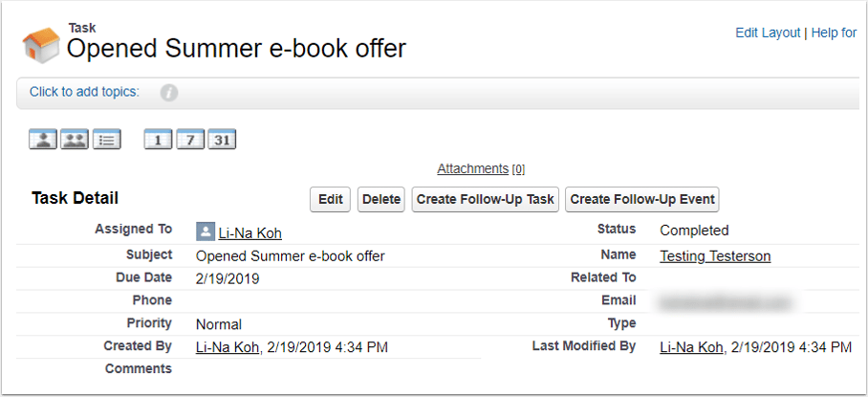
Task: Click the Delete button
Action: [381, 199]
